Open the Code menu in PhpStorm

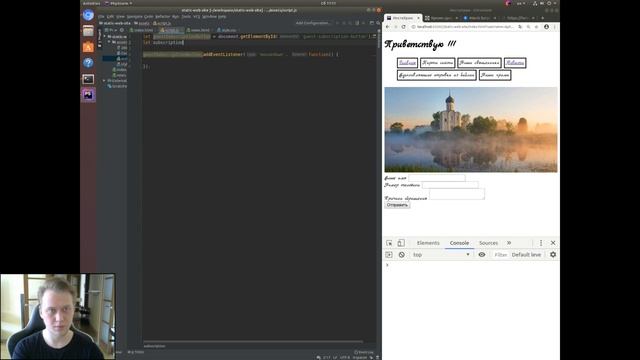coord(149,17)
